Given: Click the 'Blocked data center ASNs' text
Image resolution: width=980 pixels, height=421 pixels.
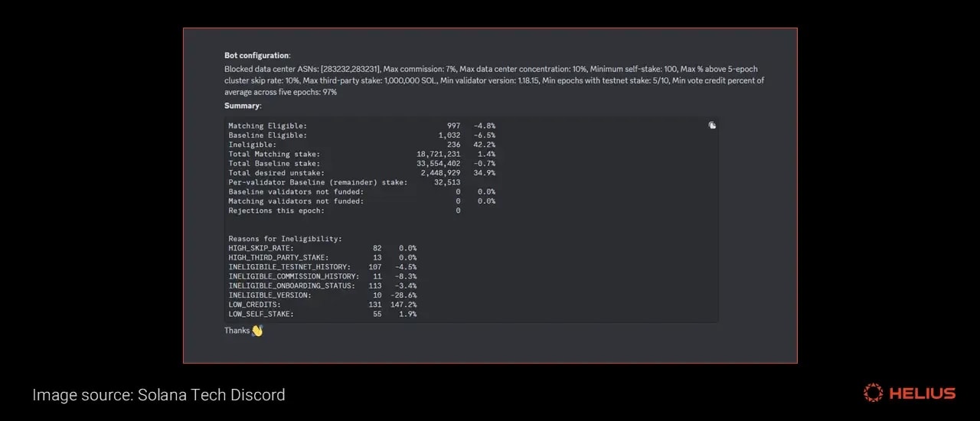Looking at the screenshot, I should click(x=271, y=69).
